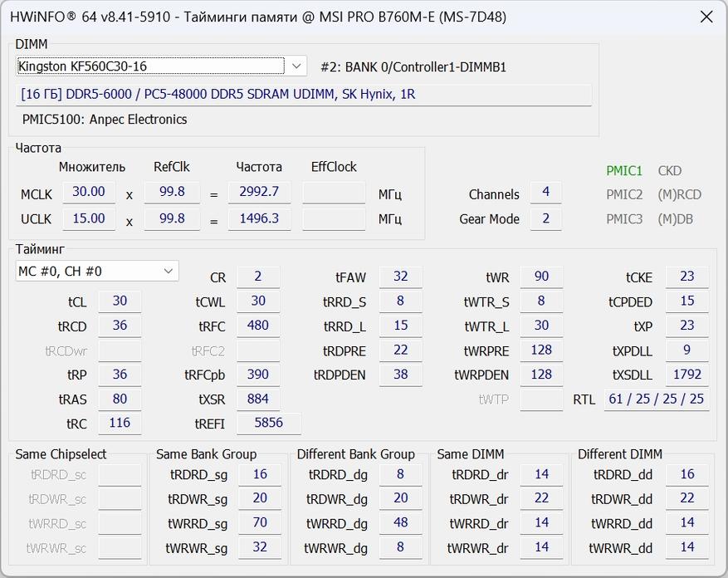Click the tRDRD_sg value 16
The width and height of the screenshot is (728, 578).
click(260, 474)
